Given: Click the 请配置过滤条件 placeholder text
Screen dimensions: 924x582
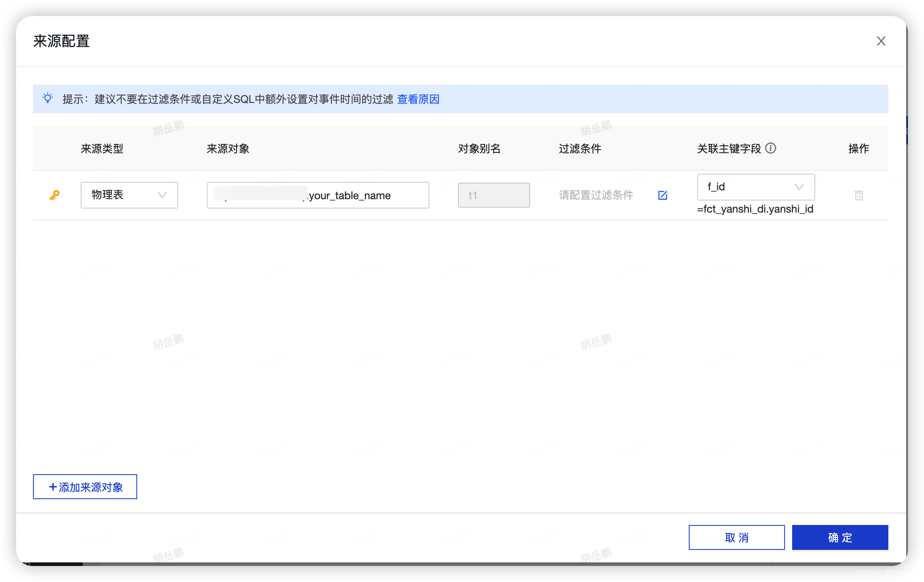Looking at the screenshot, I should click(596, 195).
